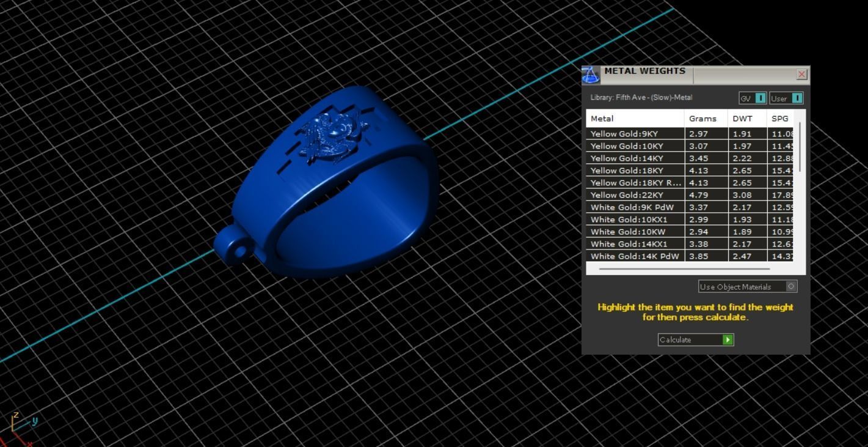This screenshot has height=447, width=868.
Task: Click DWT value 2.22 for 14KY
Action: point(742,158)
